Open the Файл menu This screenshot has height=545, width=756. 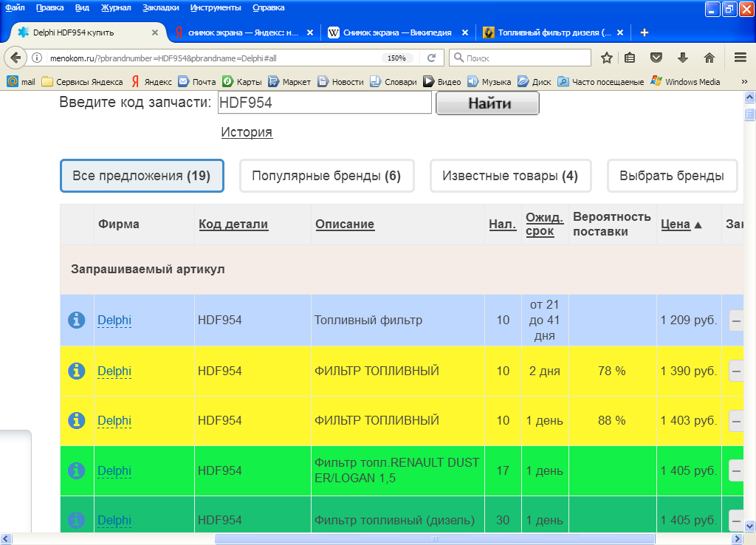coord(15,7)
